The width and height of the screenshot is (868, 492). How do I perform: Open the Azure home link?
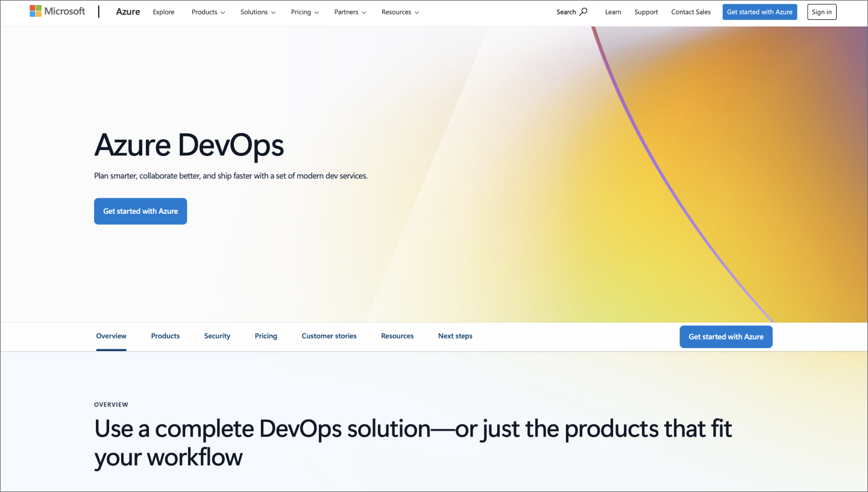128,11
